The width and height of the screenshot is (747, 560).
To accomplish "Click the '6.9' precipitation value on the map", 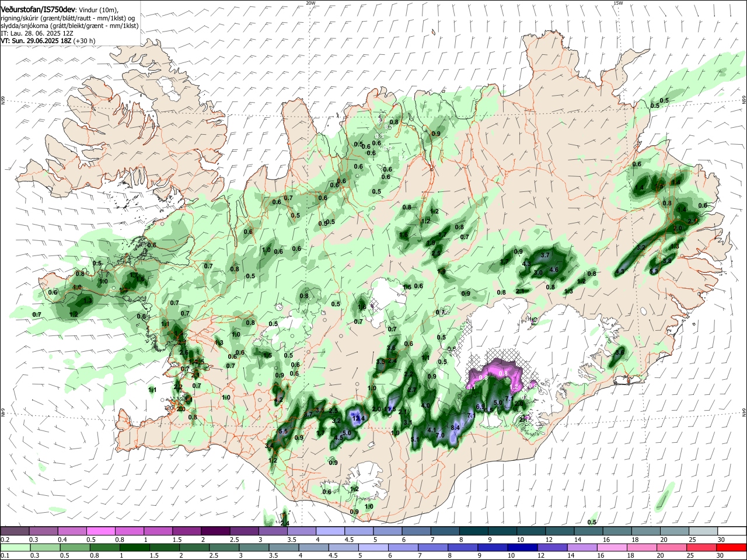I will pos(480,407).
